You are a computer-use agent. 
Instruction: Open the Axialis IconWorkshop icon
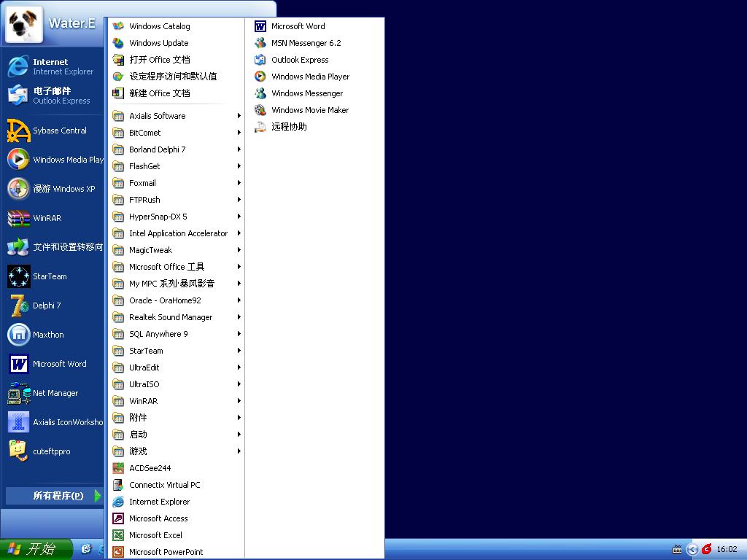point(18,422)
